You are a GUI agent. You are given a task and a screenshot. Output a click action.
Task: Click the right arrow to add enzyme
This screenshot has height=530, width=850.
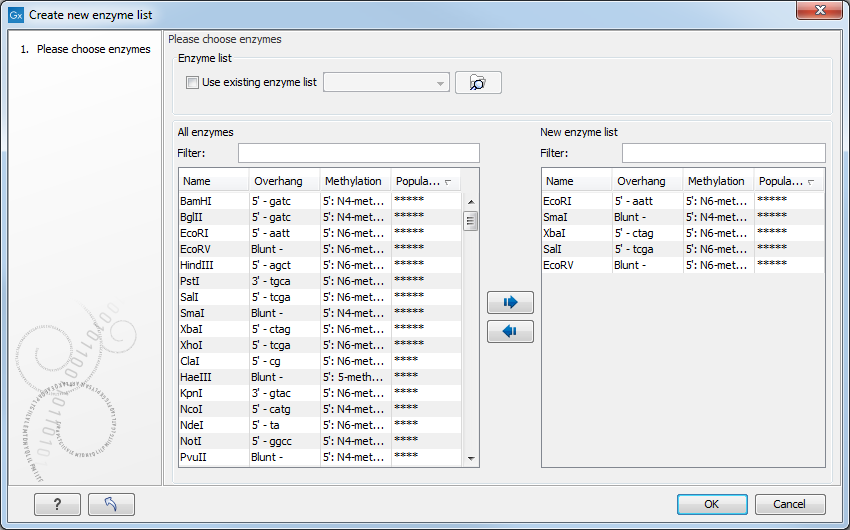(510, 303)
